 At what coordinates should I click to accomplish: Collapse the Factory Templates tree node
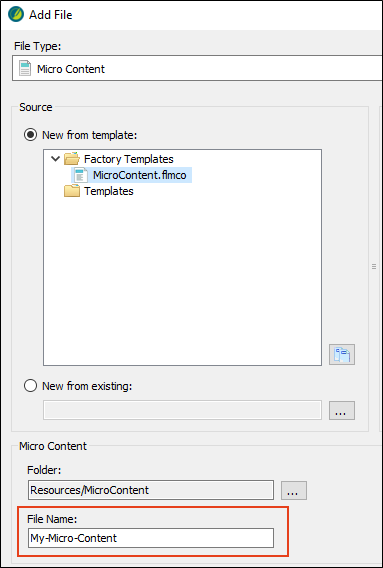click(55, 158)
